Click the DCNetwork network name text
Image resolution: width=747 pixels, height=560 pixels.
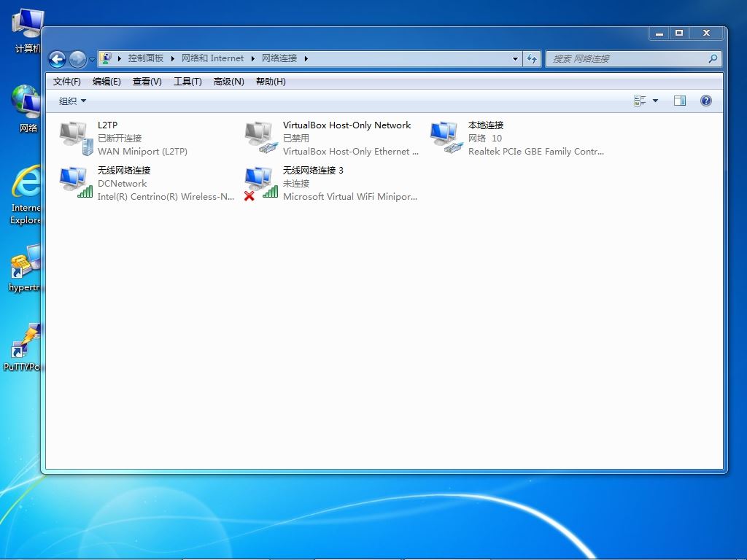(122, 183)
